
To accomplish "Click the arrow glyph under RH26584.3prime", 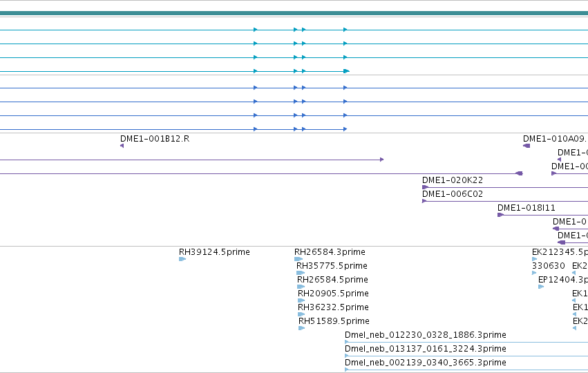I will [x=298, y=259].
